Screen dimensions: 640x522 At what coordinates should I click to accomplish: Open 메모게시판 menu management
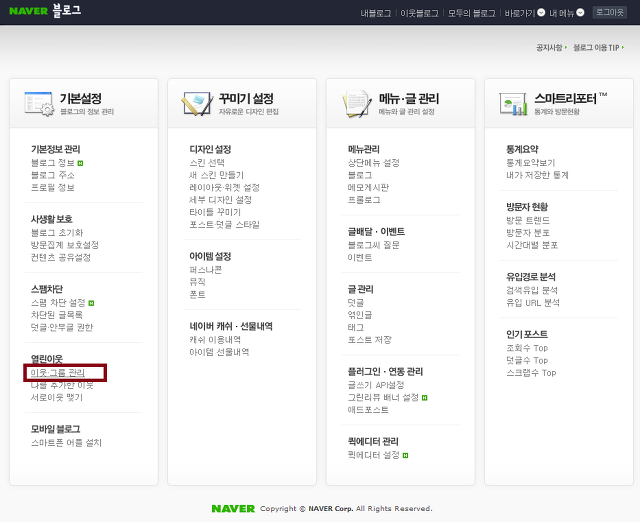pyautogui.click(x=368, y=188)
